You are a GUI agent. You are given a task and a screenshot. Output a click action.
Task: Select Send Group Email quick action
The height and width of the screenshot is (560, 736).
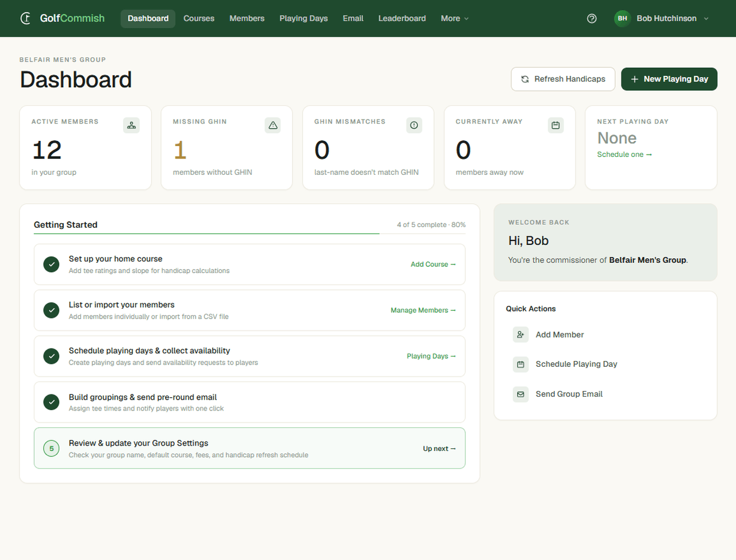(x=605, y=394)
